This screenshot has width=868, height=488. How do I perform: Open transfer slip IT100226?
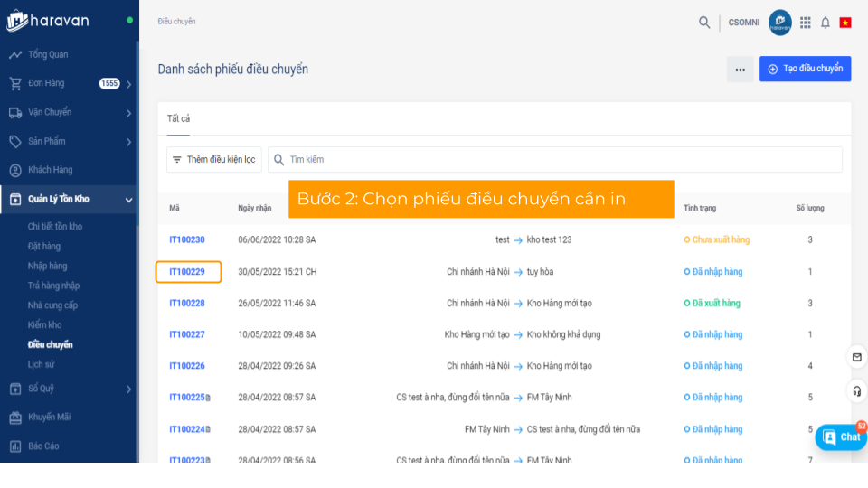tap(187, 366)
